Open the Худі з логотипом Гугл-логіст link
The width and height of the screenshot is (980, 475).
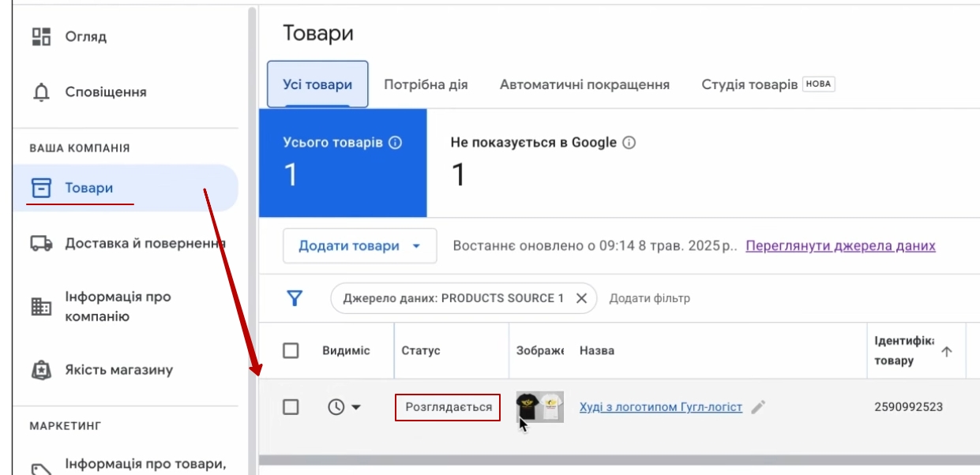660,407
